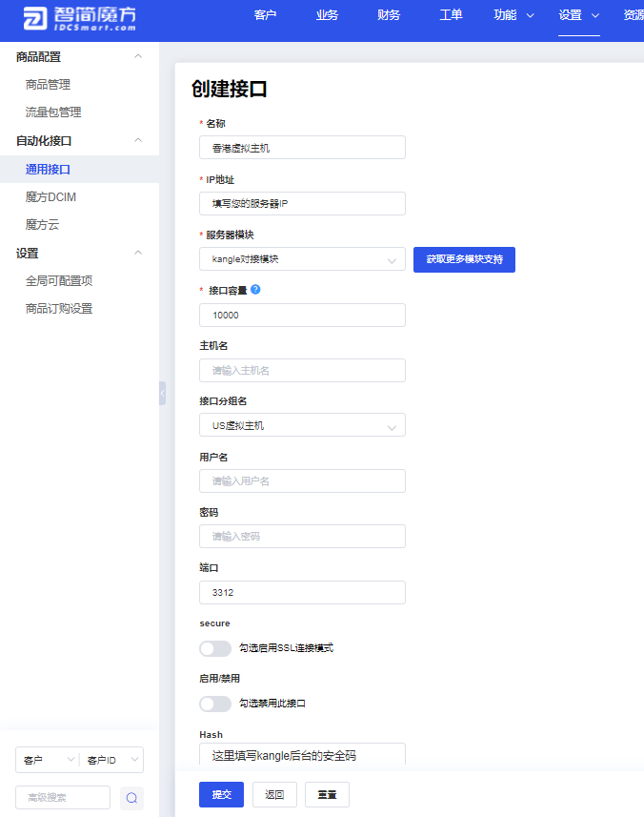The width and height of the screenshot is (644, 817).
Task: Click the 获取更多模块支持 button
Action: point(464,259)
